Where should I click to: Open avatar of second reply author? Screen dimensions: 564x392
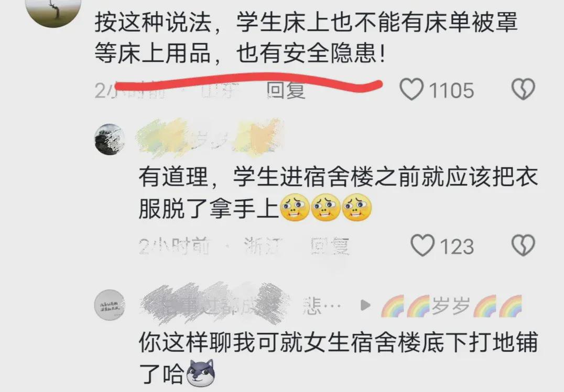[110, 305]
